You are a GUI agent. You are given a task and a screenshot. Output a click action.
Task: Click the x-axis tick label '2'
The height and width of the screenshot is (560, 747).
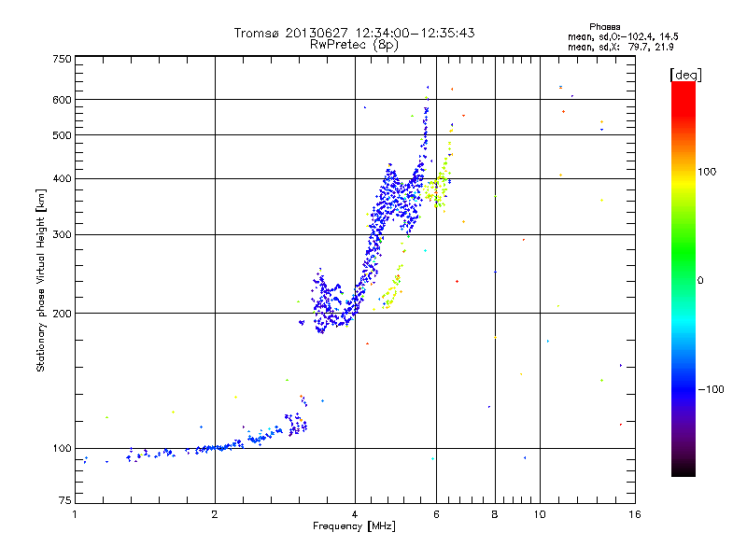click(215, 514)
